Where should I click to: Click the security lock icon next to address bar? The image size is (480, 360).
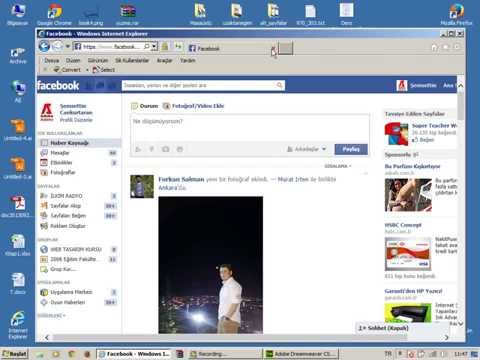click(165, 46)
